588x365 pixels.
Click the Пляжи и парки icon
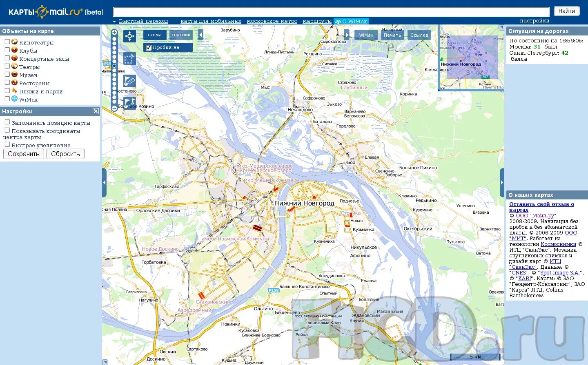(14, 91)
